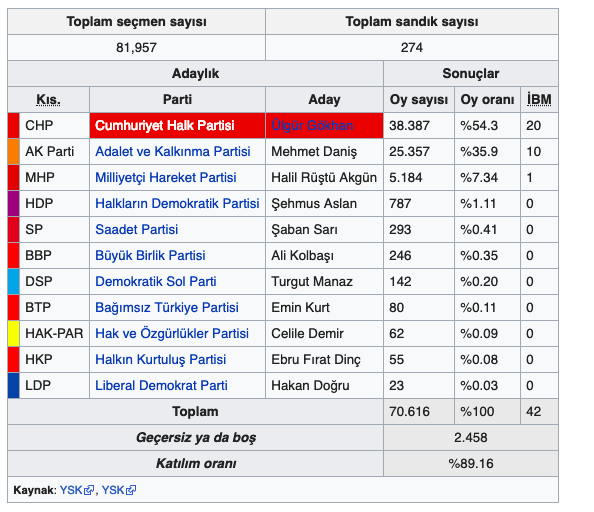Click the Sonuçlar section header
Viewport: 594px width, 512px height.
(471, 73)
